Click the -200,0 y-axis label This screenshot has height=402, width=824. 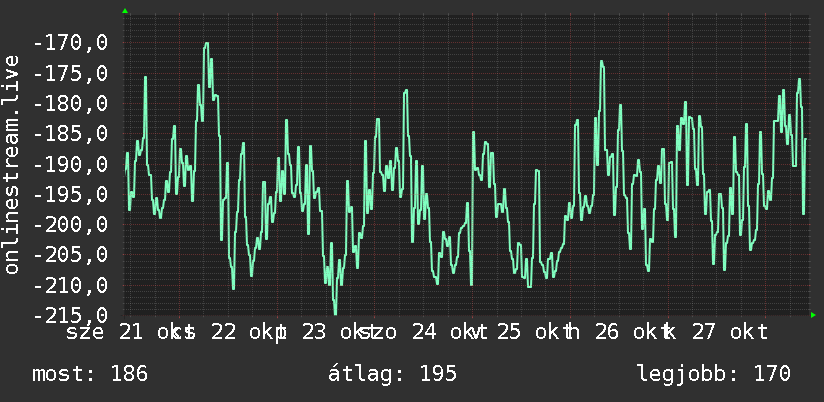(70, 225)
